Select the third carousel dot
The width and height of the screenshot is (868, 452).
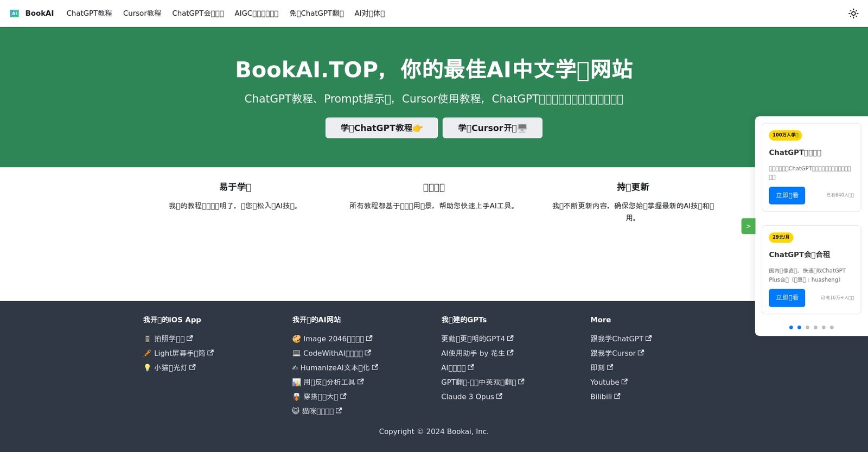(807, 327)
